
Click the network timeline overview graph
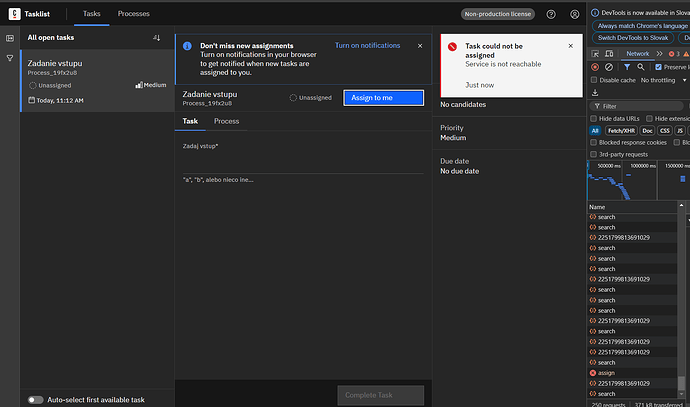639,181
